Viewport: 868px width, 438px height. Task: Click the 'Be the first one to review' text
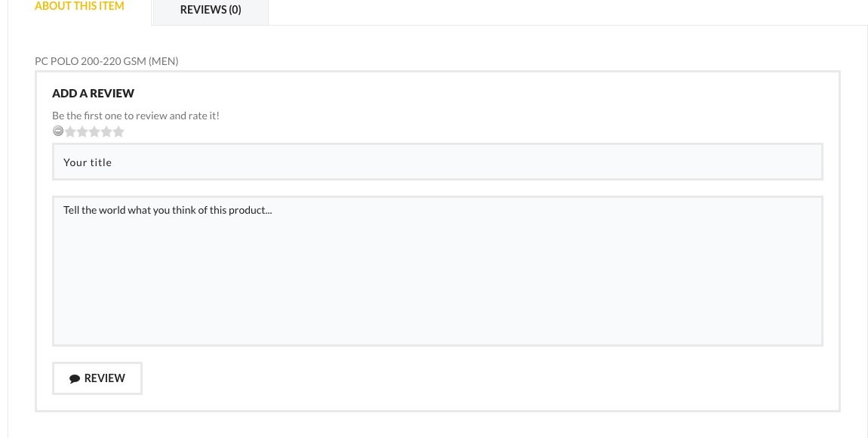pyautogui.click(x=136, y=116)
